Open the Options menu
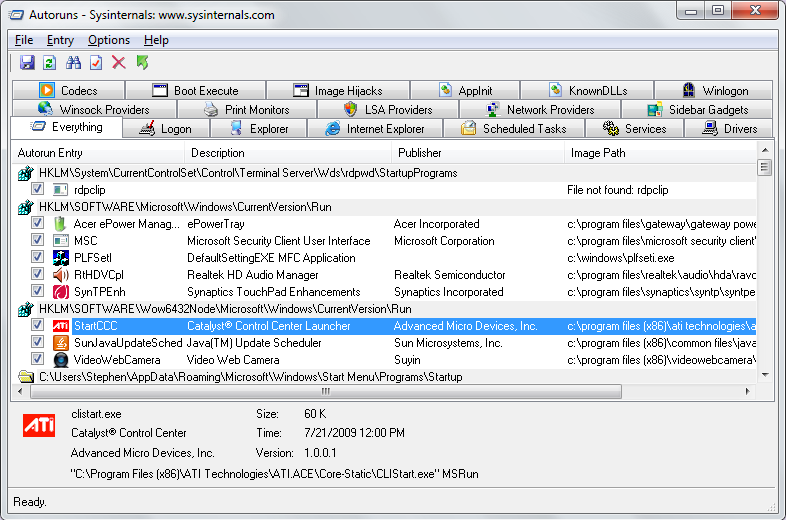 point(109,40)
